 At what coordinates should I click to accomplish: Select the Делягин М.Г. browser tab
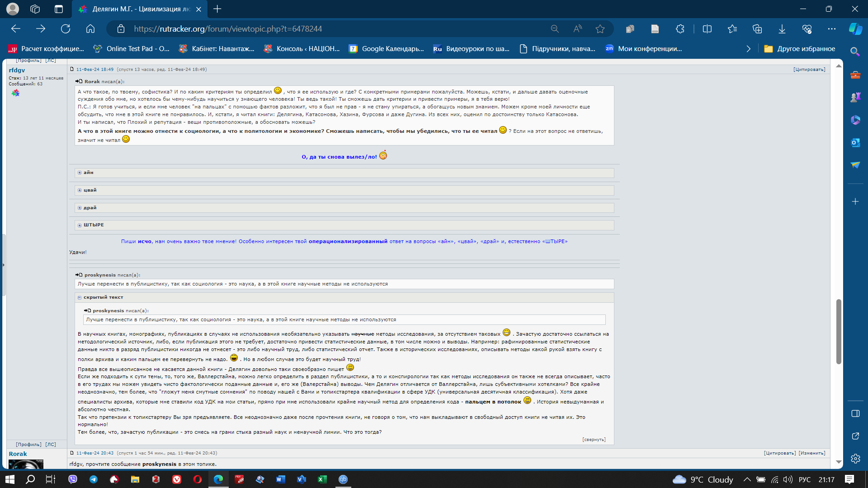[x=140, y=9]
